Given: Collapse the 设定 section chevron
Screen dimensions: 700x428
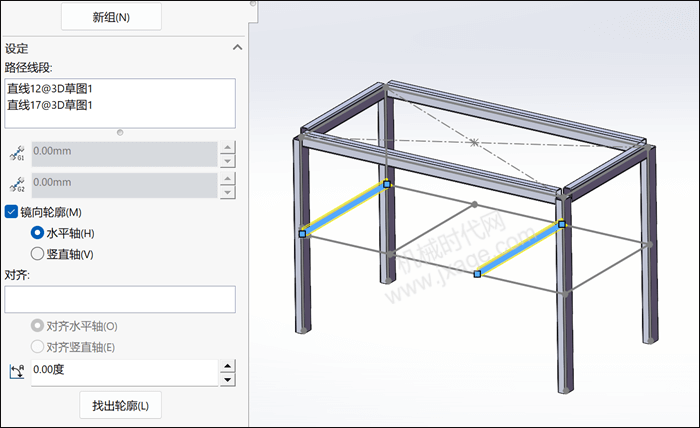Looking at the screenshot, I should 238,47.
